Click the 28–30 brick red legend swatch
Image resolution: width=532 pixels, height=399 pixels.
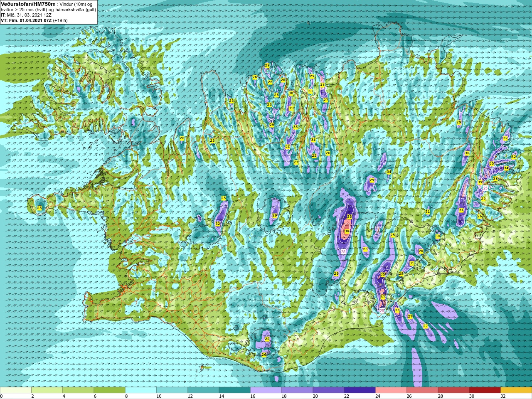point(453,390)
